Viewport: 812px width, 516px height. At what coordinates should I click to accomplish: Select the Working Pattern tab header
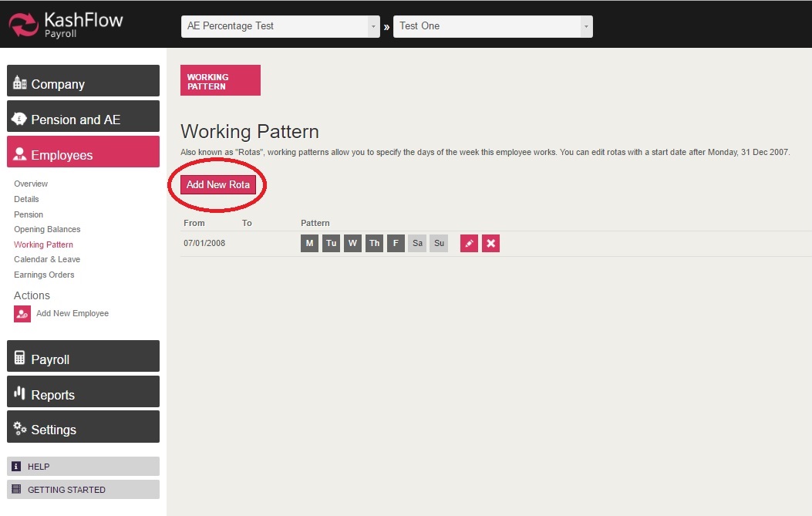point(221,81)
